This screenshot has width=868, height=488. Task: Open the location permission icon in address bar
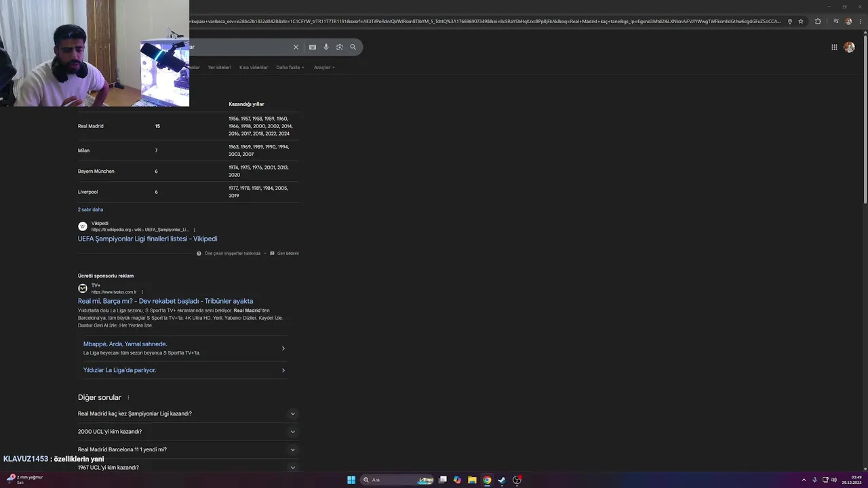(x=790, y=21)
